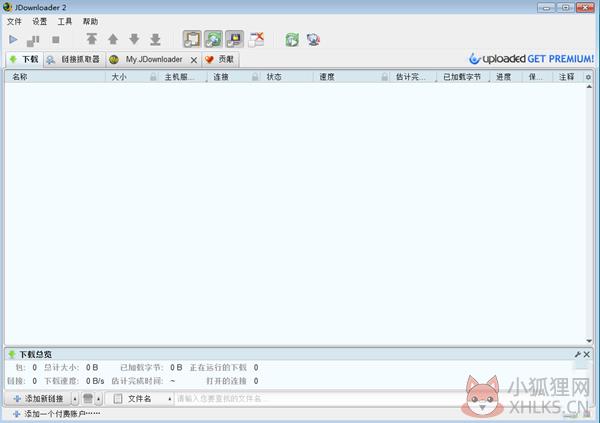Click the 进度 column header
Screen dimensions: 600x423
click(x=504, y=77)
